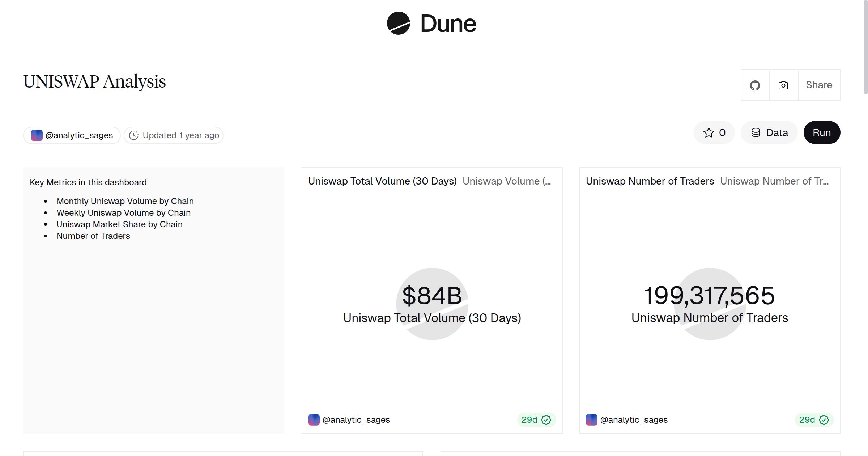868x456 pixels.
Task: Open Uniswap Number of Traders title link
Action: point(650,181)
